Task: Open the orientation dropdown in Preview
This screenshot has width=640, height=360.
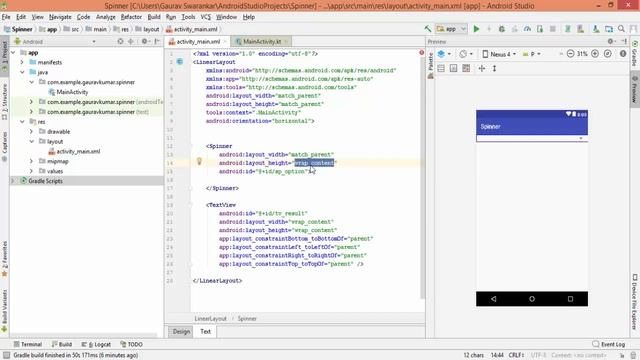Action: 466,54
